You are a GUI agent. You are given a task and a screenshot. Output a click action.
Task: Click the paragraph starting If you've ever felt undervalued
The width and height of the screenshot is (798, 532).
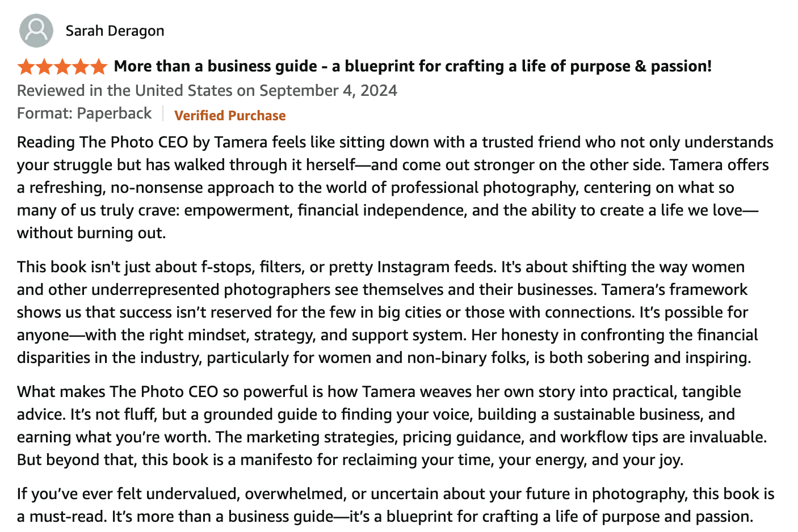[396, 505]
